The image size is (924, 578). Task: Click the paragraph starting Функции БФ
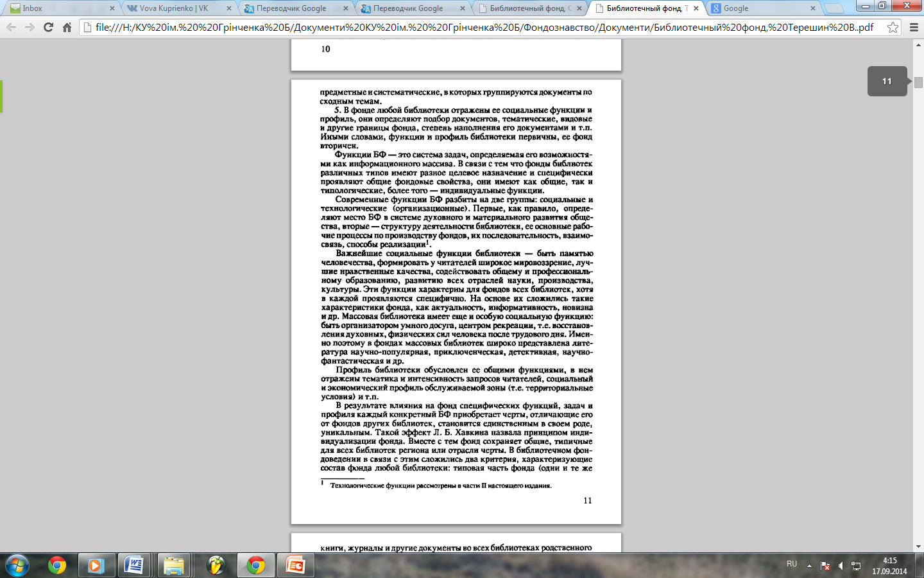point(456,172)
